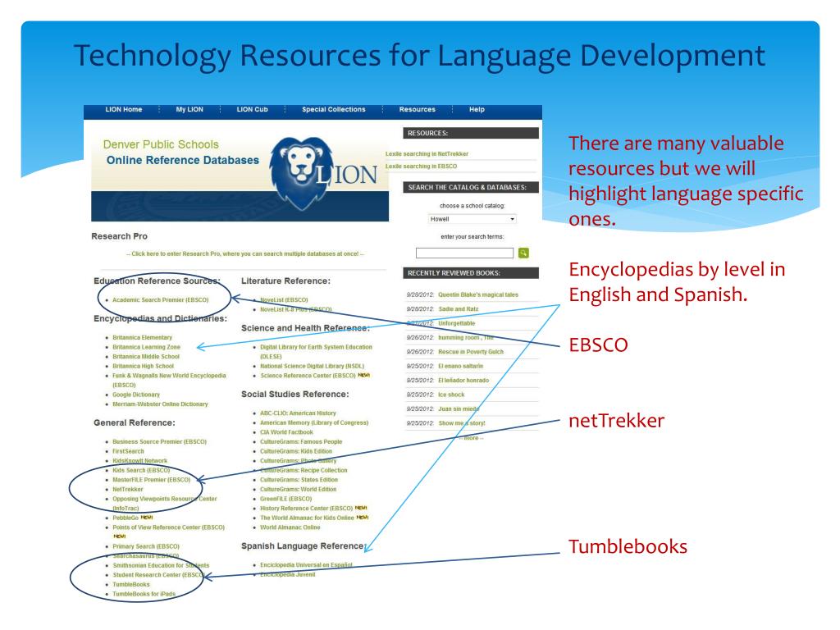Open Britannica Middle School link
Viewport: 840px width, 630px height.
click(146, 357)
